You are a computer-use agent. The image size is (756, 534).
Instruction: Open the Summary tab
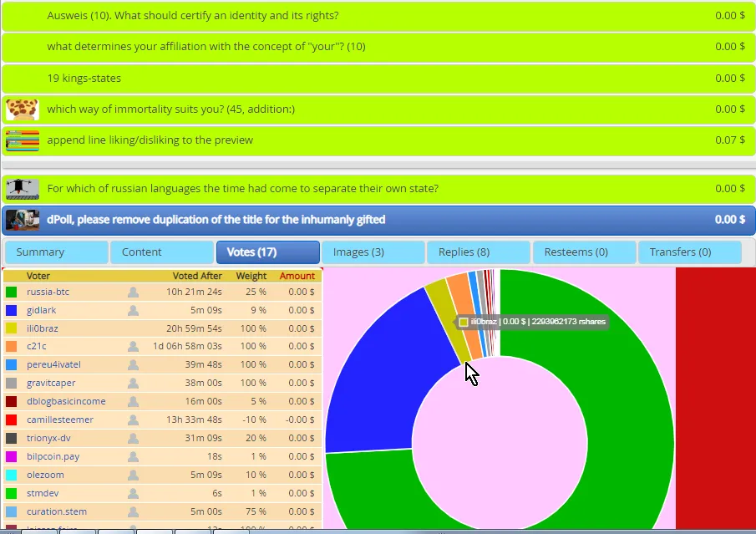pos(57,252)
